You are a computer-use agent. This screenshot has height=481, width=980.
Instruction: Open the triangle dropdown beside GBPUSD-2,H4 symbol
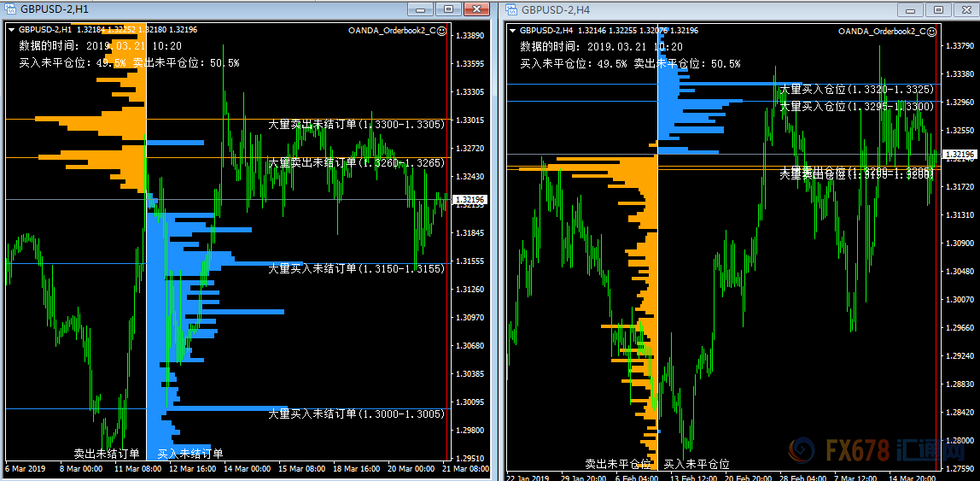click(513, 31)
